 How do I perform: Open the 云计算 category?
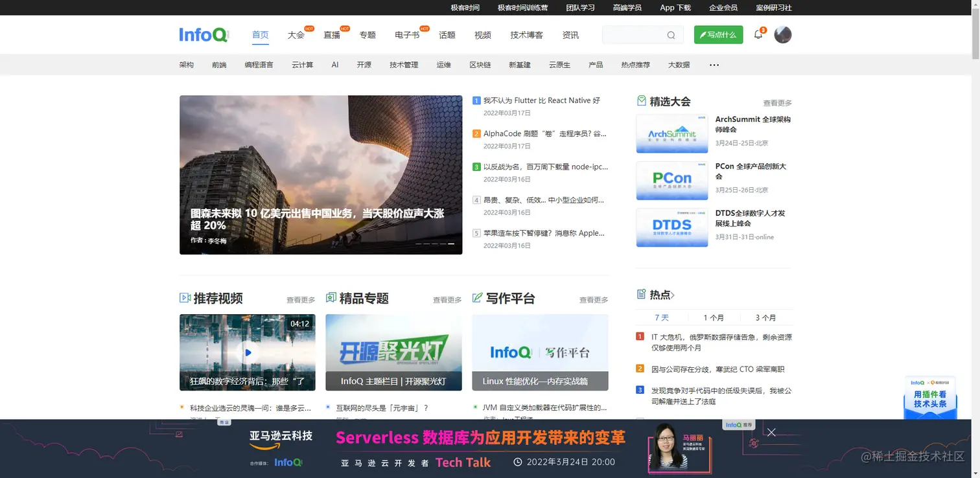pyautogui.click(x=303, y=65)
